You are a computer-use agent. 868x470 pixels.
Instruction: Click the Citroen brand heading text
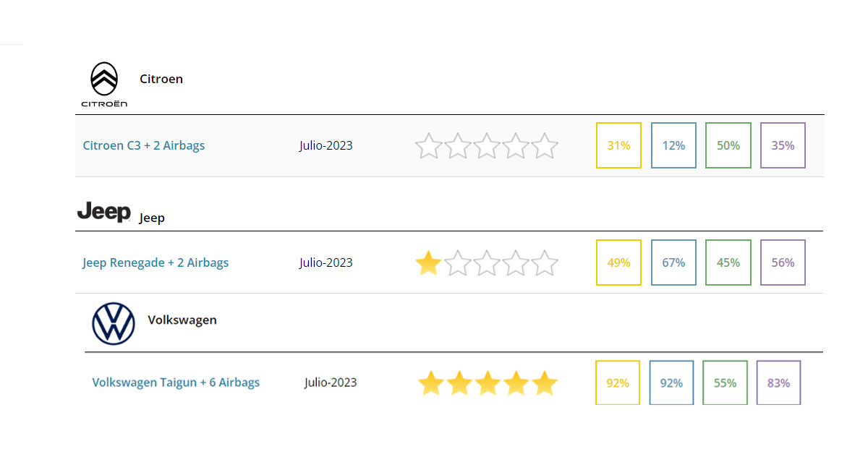[161, 79]
